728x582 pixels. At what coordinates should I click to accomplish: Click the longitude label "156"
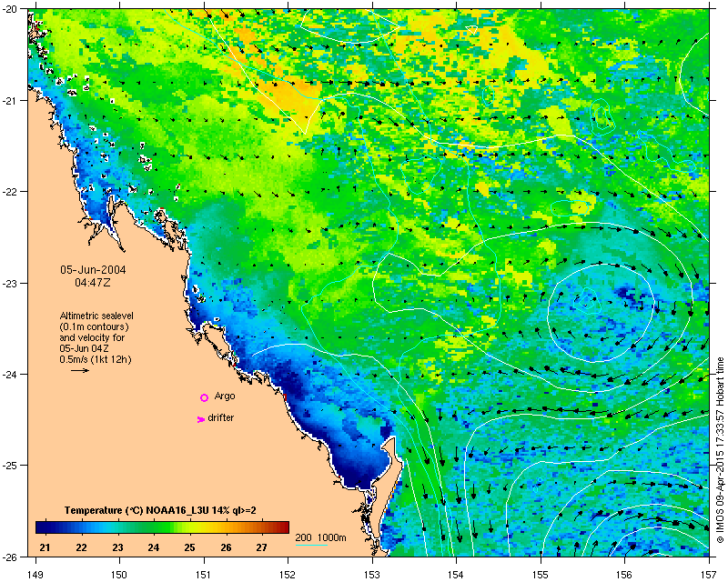(x=625, y=575)
